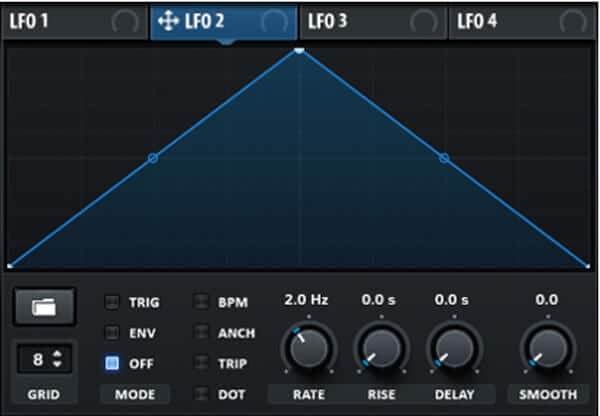Click the move crosshair icon on LFO 2
This screenshot has height=416, width=600.
[x=168, y=21]
